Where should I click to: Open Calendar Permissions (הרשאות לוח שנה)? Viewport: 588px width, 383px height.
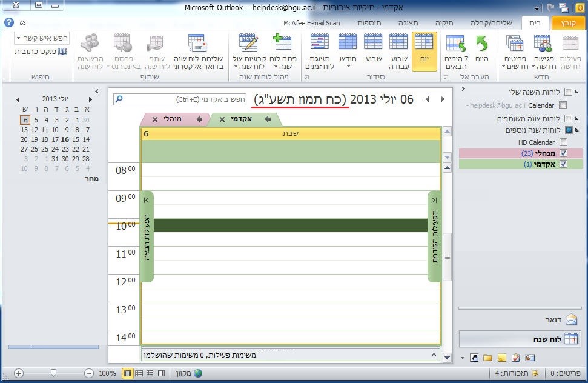(x=90, y=52)
